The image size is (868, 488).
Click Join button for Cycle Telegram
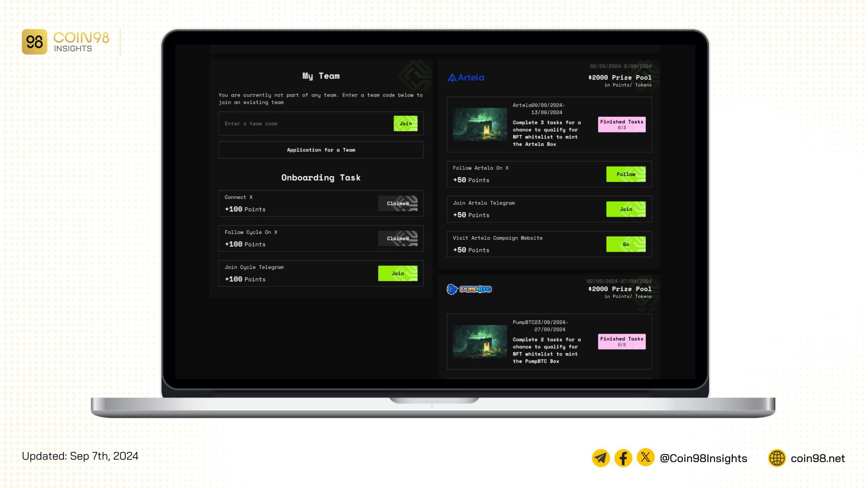tap(398, 273)
